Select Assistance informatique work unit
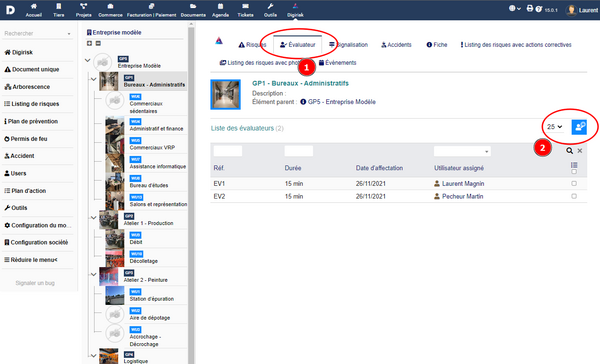 pos(158,166)
